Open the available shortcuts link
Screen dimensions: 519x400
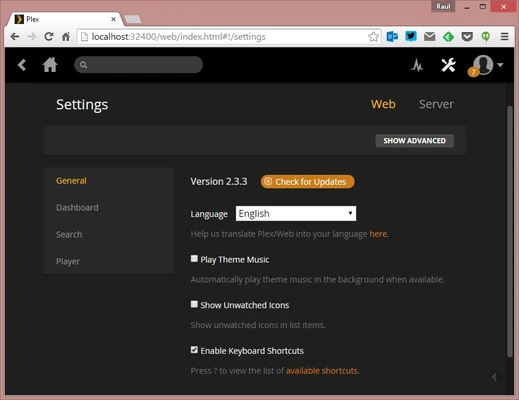(x=322, y=371)
